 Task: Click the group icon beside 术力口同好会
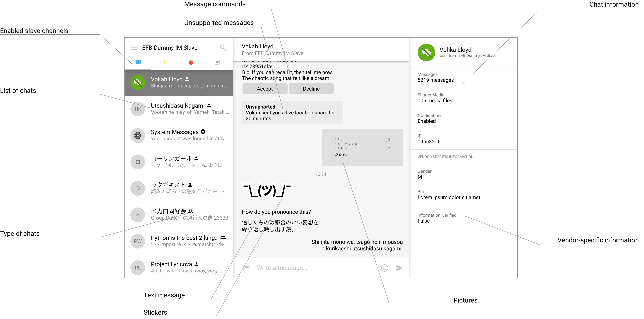point(190,211)
